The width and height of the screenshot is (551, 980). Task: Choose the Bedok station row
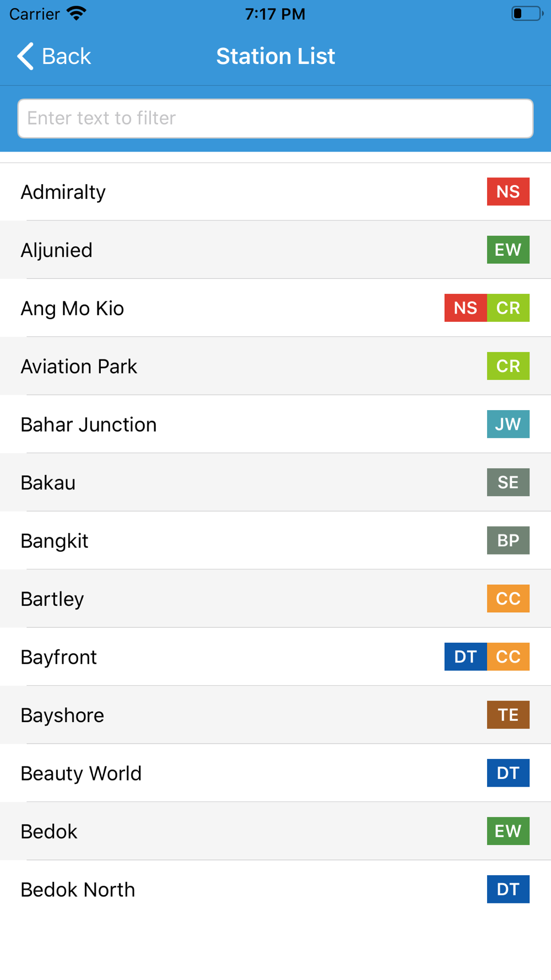pyautogui.click(x=275, y=831)
